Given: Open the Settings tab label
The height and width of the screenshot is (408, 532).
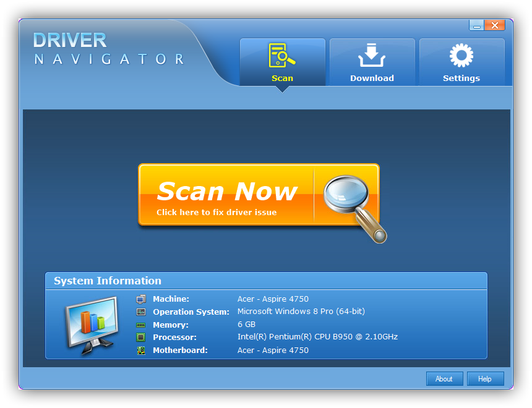Looking at the screenshot, I should pyautogui.click(x=461, y=79).
